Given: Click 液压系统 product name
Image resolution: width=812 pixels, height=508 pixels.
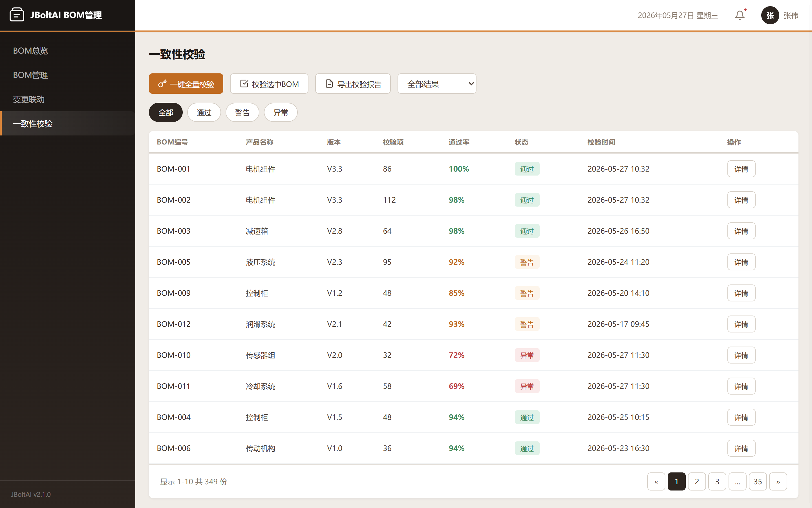Looking at the screenshot, I should tap(261, 262).
